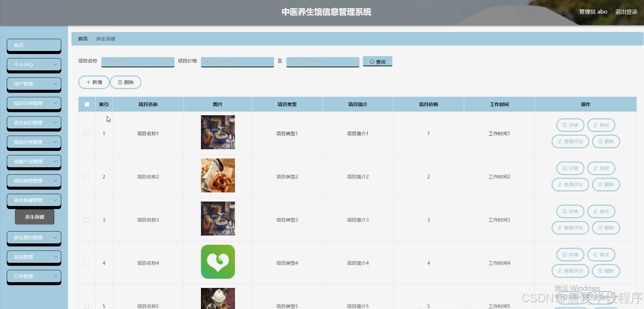Open 详情 for row 项目名称4
The image size is (644, 309).
point(570,255)
